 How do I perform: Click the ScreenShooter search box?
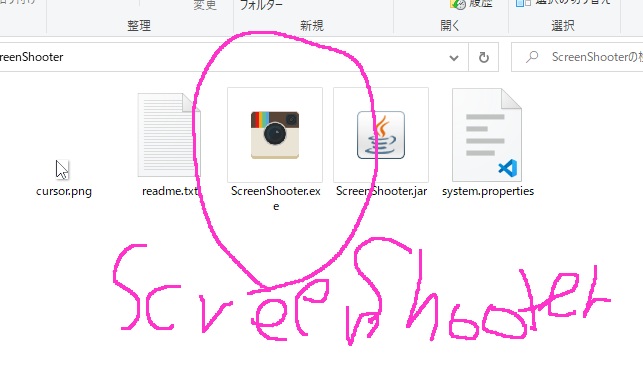tap(577, 57)
